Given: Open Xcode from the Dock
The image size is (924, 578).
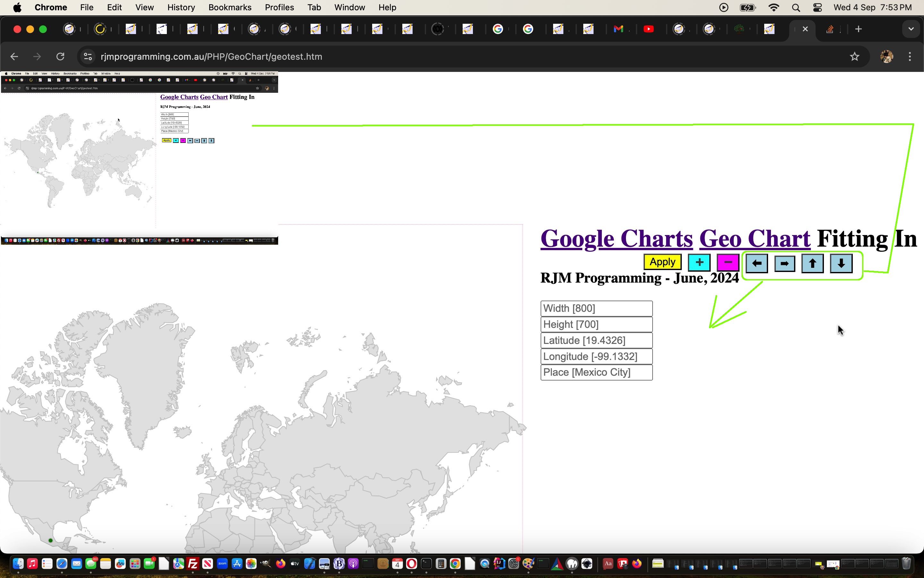Looking at the screenshot, I should coord(310,564).
